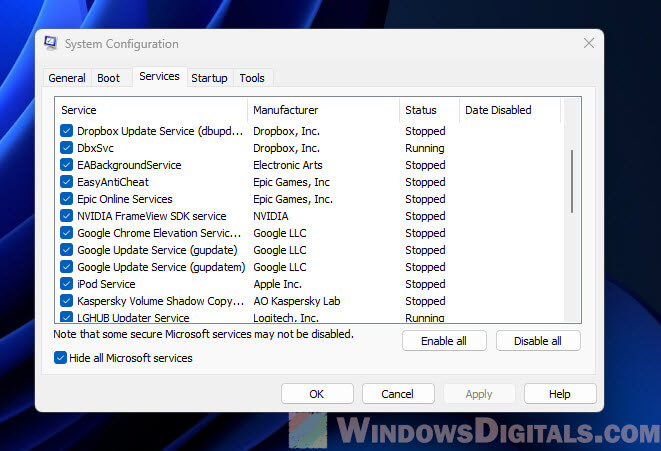Close the System Configuration dialog
This screenshot has height=451, width=661.
tap(589, 43)
